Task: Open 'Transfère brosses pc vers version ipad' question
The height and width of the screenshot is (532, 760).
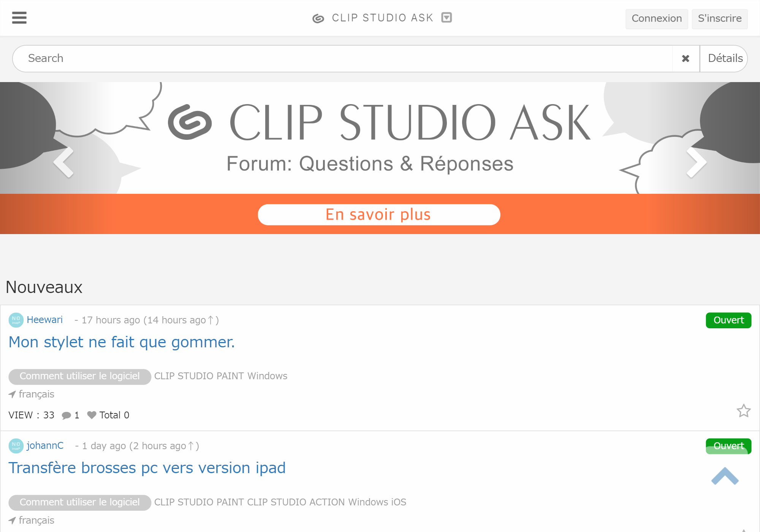Action: [x=147, y=468]
